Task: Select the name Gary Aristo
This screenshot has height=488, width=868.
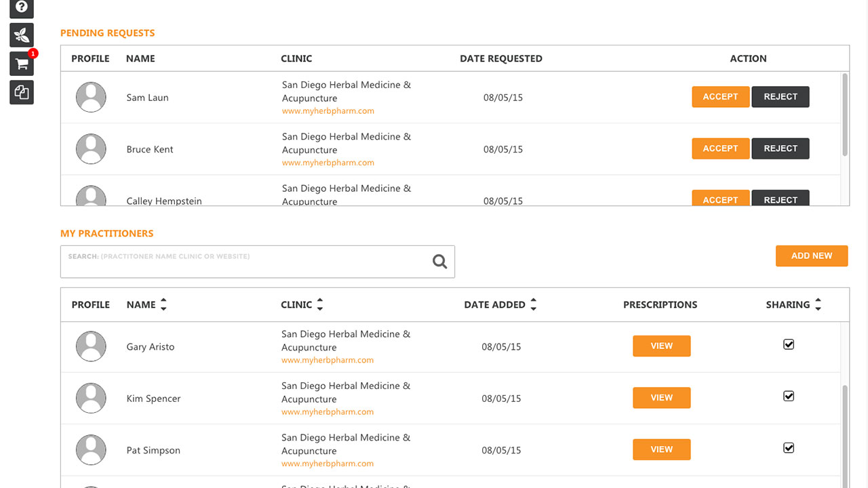Action: [151, 346]
